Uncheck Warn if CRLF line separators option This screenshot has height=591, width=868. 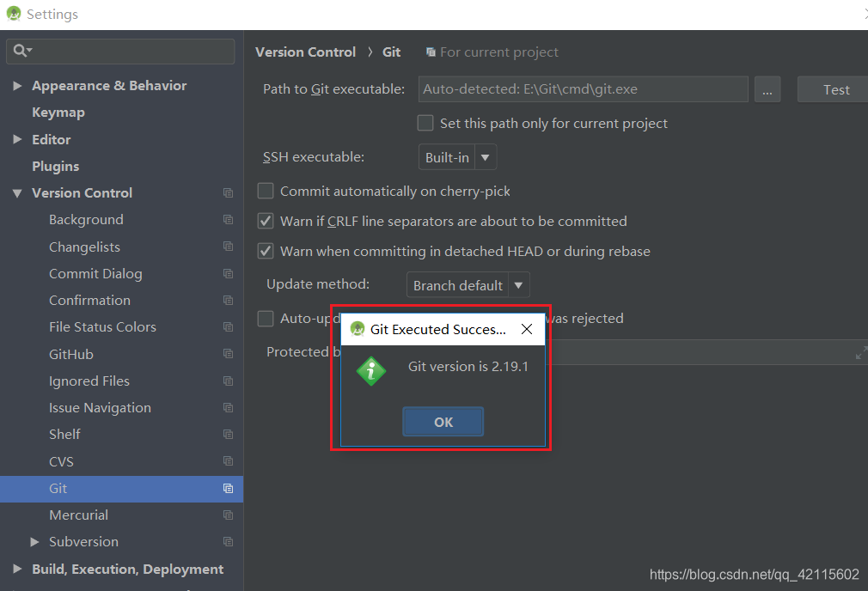[x=266, y=221]
